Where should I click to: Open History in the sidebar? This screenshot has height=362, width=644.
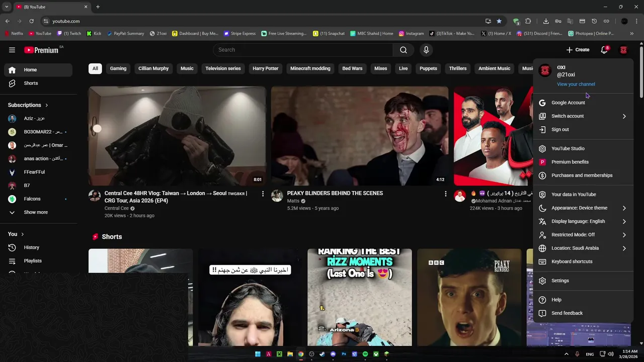click(x=38, y=247)
